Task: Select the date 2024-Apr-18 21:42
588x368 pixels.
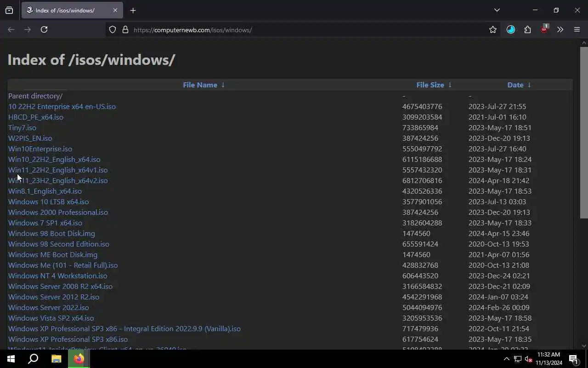Action: pos(499,180)
